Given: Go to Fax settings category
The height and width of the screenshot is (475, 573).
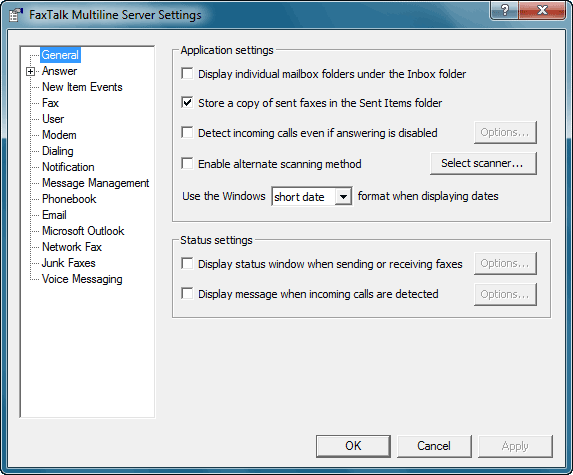Looking at the screenshot, I should click(x=50, y=103).
